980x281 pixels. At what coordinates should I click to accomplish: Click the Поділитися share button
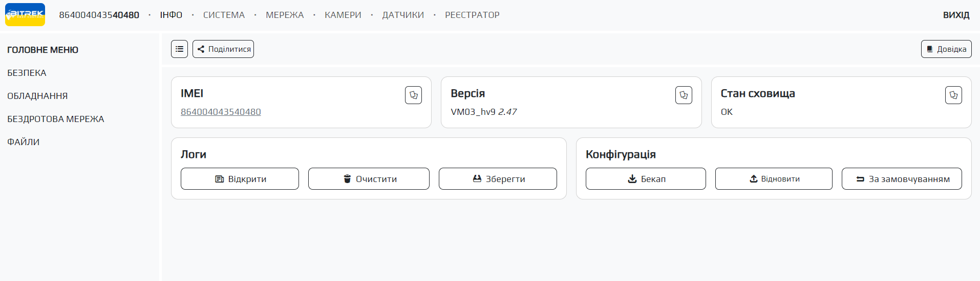pos(223,49)
